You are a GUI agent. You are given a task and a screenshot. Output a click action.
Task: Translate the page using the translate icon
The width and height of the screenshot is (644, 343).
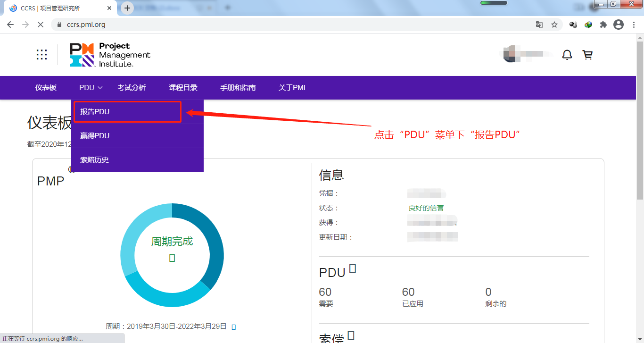click(x=539, y=24)
